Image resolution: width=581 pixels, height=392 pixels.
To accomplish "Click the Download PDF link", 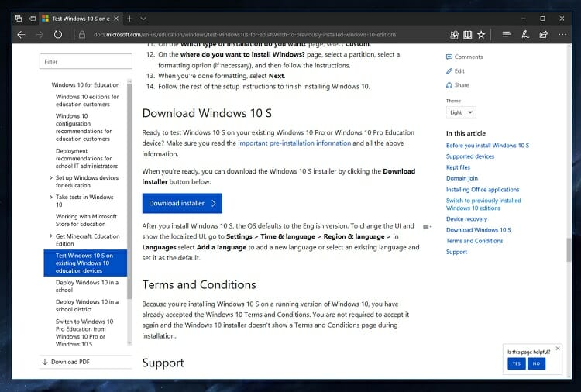I will (x=70, y=362).
